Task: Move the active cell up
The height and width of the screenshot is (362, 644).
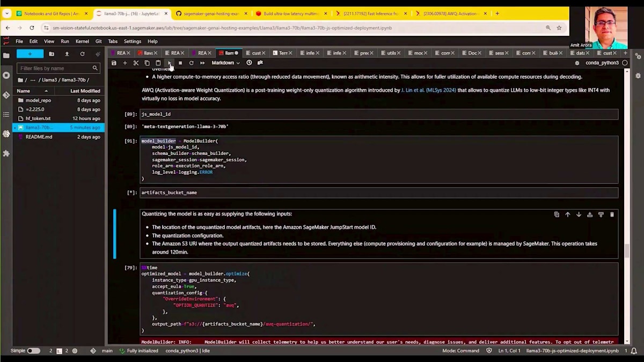Action: 567,215
